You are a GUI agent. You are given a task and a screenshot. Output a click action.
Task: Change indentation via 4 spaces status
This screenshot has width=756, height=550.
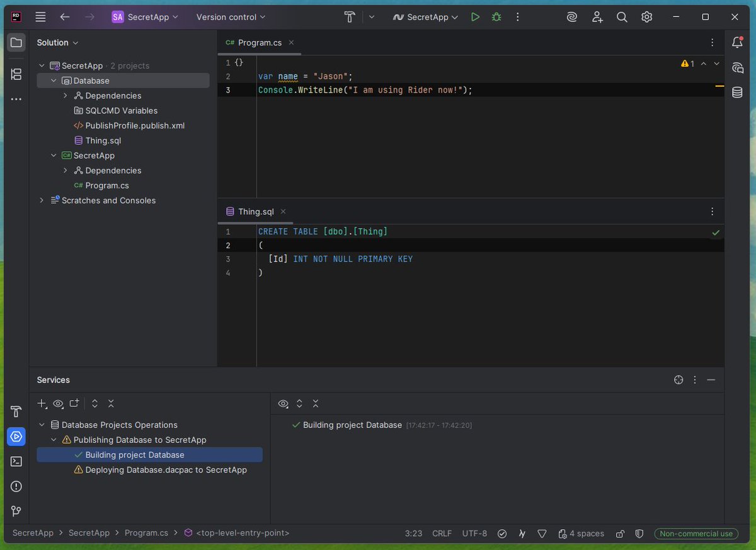tap(581, 534)
